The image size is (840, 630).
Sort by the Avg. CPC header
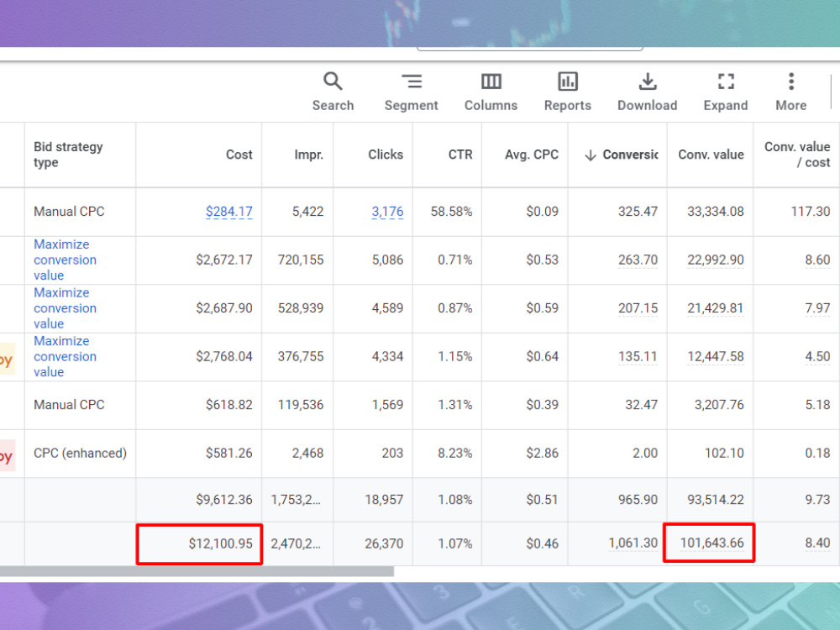click(532, 155)
